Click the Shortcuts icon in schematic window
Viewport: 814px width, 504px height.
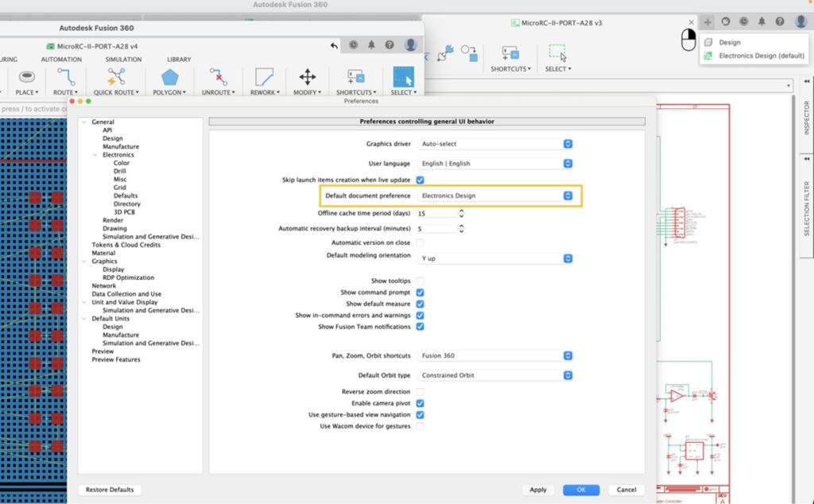(x=510, y=53)
